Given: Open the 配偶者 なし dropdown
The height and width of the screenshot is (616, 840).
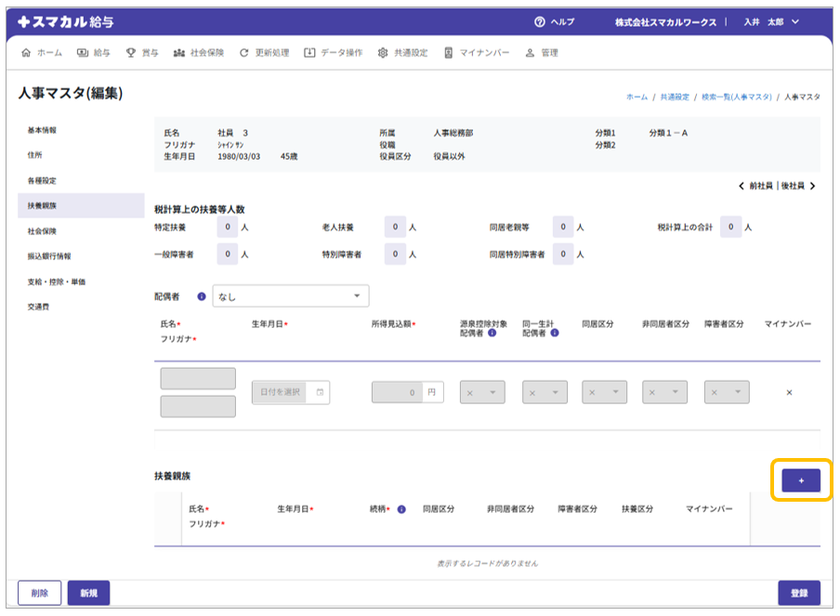Looking at the screenshot, I should 291,296.
